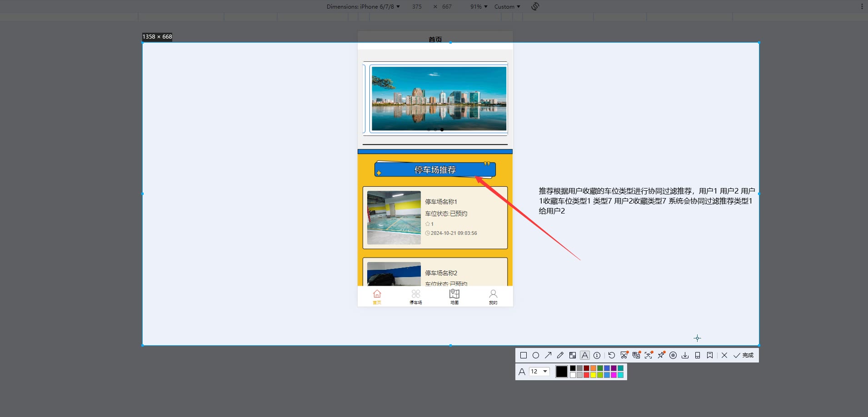Open DevTools more options menu

coord(862,6)
